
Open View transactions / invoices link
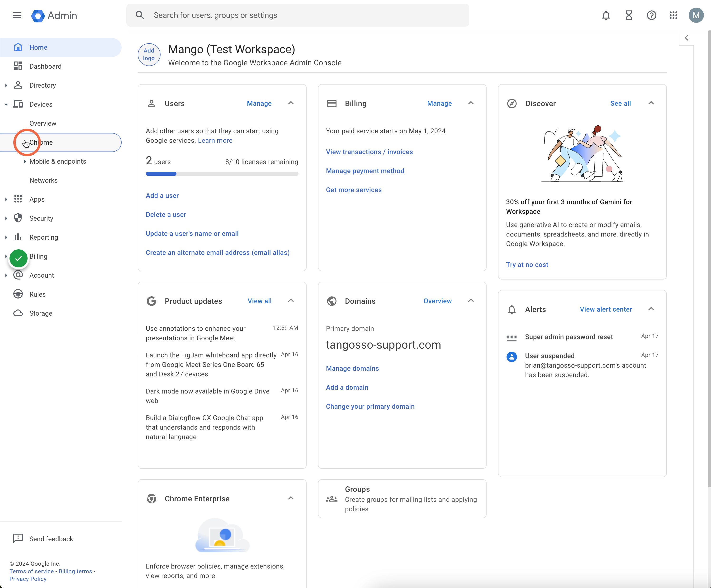click(369, 152)
